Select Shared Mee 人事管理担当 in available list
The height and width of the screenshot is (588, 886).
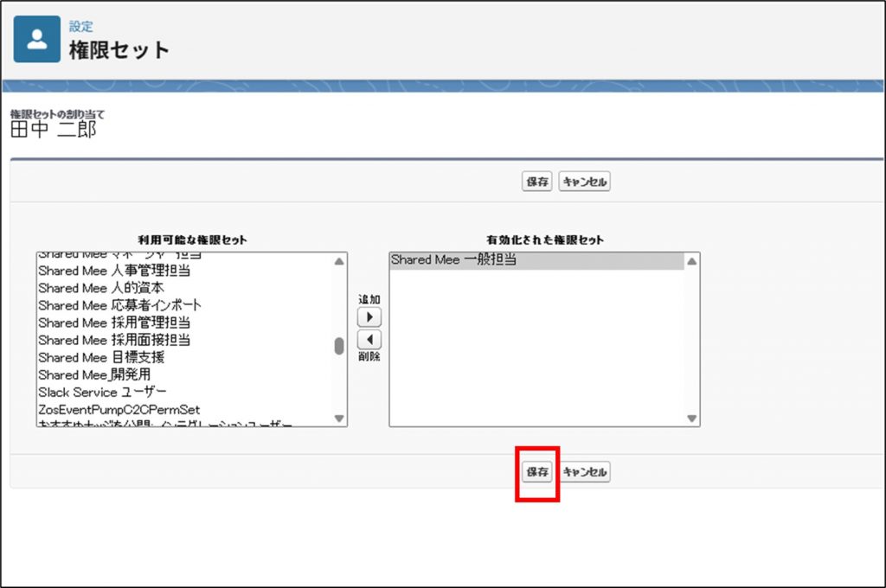(114, 271)
